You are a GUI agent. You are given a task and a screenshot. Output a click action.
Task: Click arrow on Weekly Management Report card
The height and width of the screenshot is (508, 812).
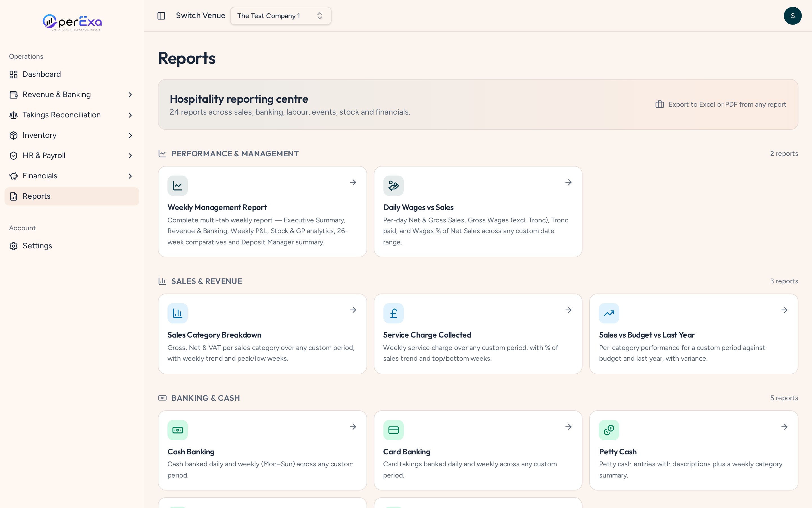(353, 182)
